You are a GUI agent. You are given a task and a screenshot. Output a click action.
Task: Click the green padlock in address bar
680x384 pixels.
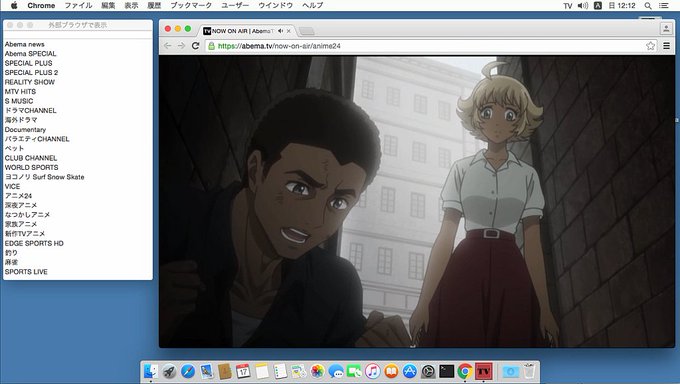(x=211, y=46)
